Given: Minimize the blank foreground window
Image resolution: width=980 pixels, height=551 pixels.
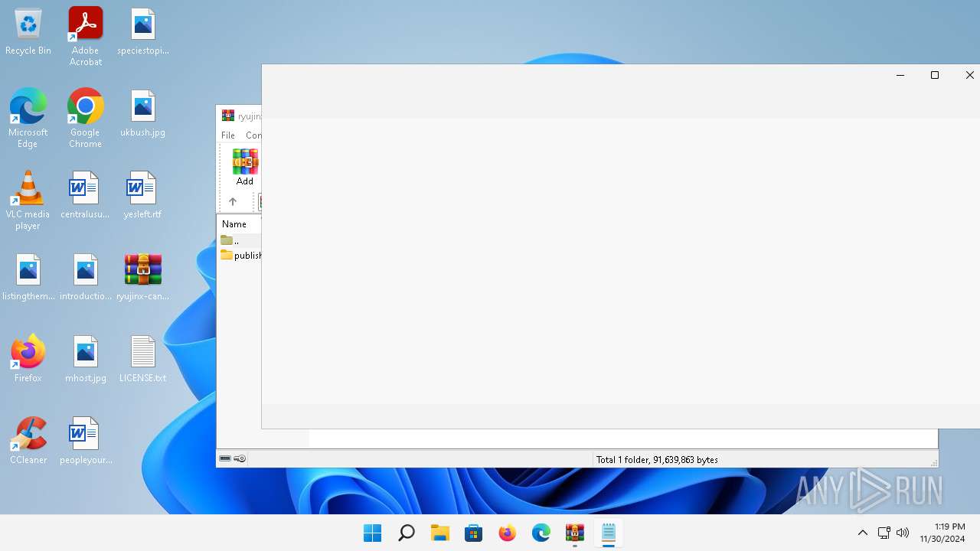Looking at the screenshot, I should point(900,75).
